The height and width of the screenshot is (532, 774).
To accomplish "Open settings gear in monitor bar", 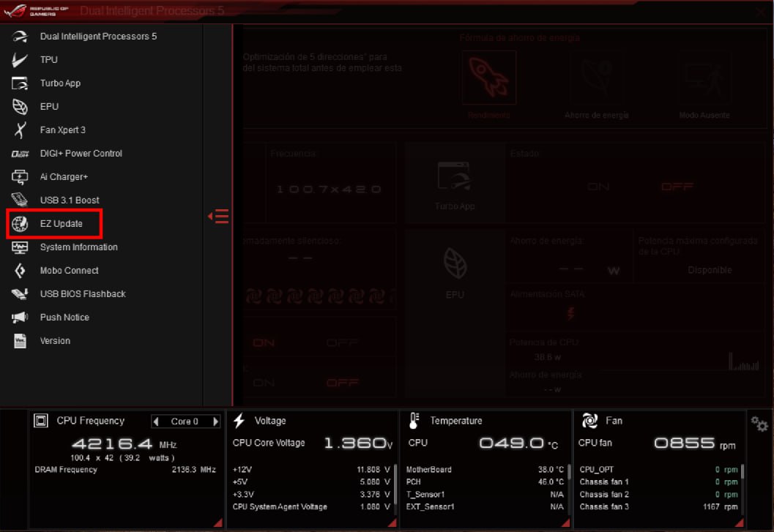I will click(759, 424).
